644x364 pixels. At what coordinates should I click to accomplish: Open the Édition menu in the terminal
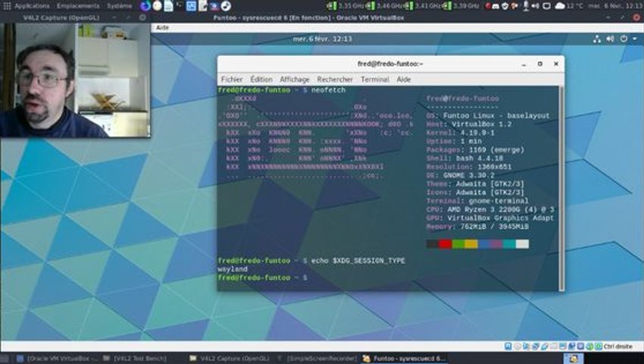(x=261, y=79)
